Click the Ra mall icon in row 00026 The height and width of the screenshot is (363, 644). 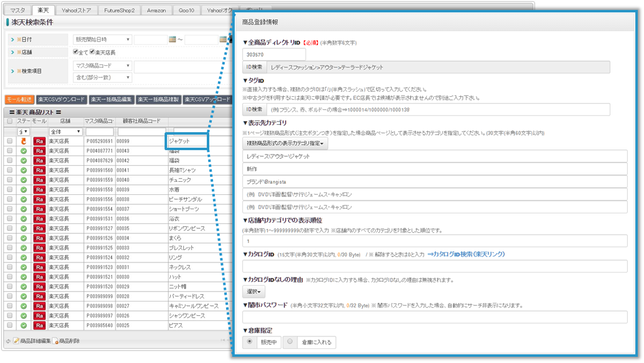[x=39, y=316]
